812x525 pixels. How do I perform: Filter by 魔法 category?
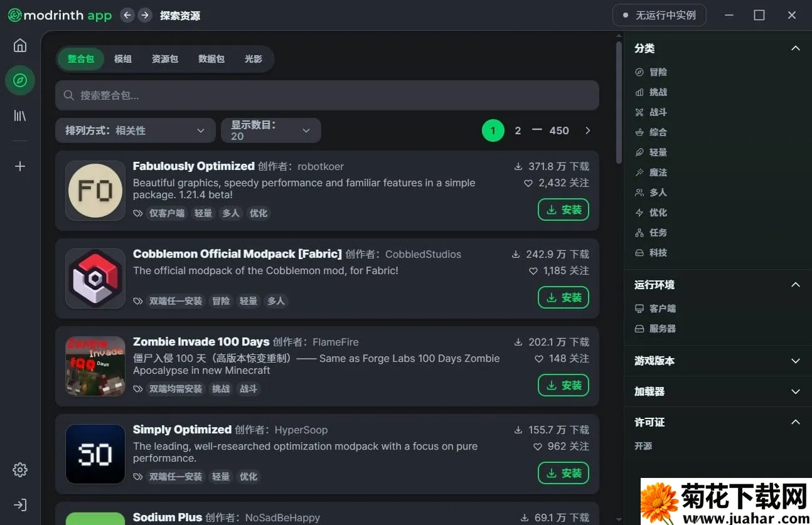point(651,172)
